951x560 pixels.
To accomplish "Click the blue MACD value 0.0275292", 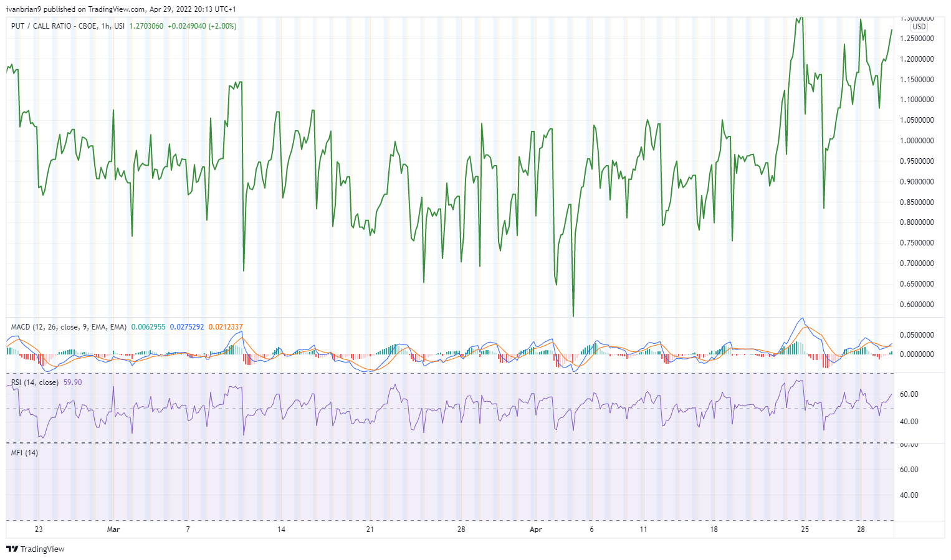I will [x=187, y=327].
